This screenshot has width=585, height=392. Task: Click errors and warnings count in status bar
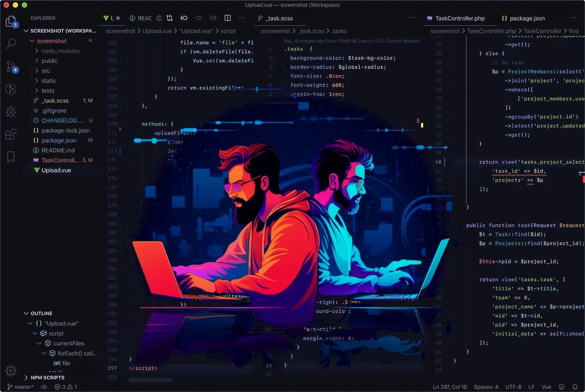tap(66, 387)
